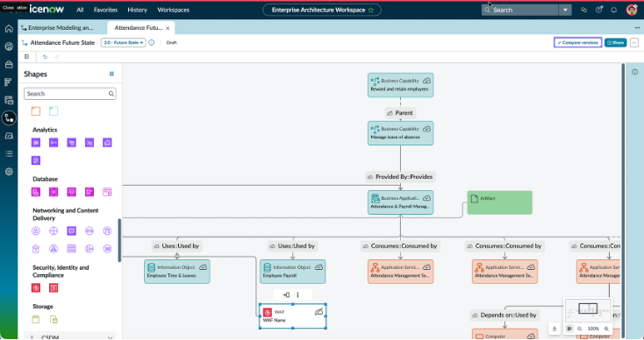The width and height of the screenshot is (644, 340).
Task: Select the filled purple Networking shape
Action: 71,231
